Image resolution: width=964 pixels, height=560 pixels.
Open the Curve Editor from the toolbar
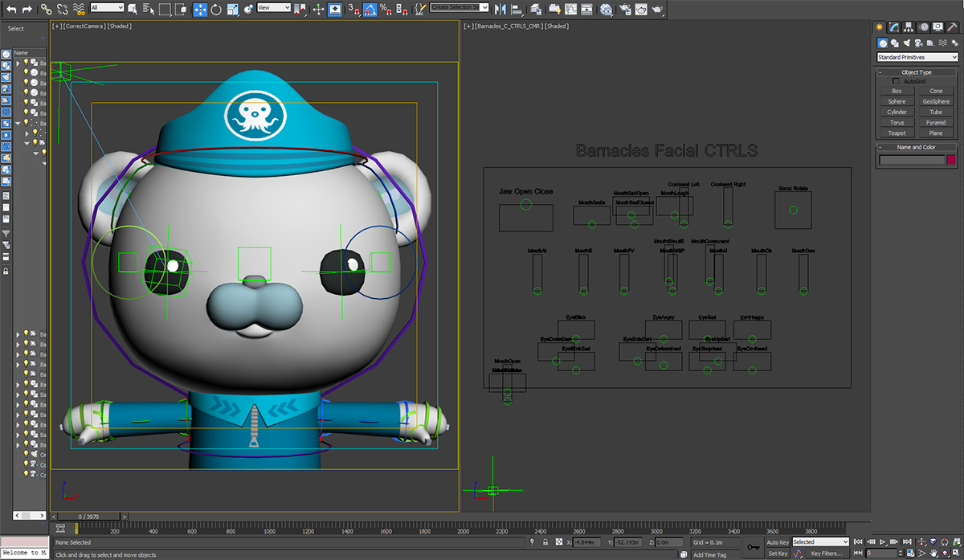(x=572, y=10)
